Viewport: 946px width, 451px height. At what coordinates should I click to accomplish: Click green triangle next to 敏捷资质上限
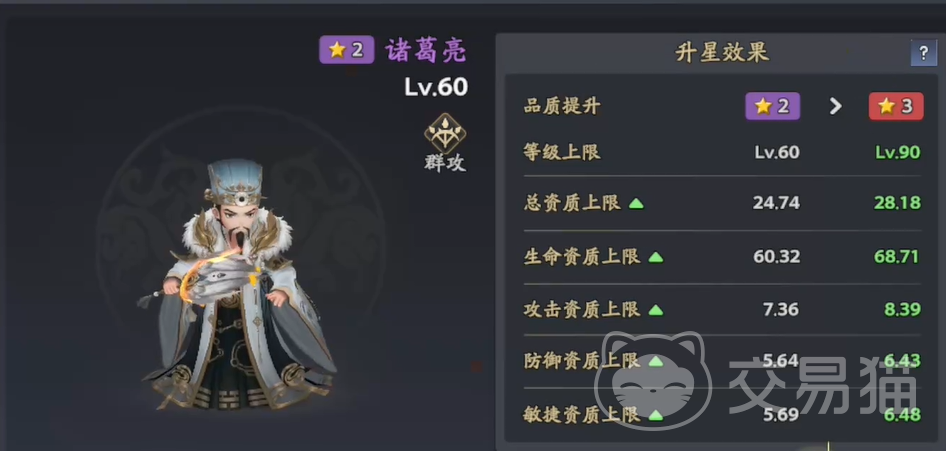(x=655, y=415)
